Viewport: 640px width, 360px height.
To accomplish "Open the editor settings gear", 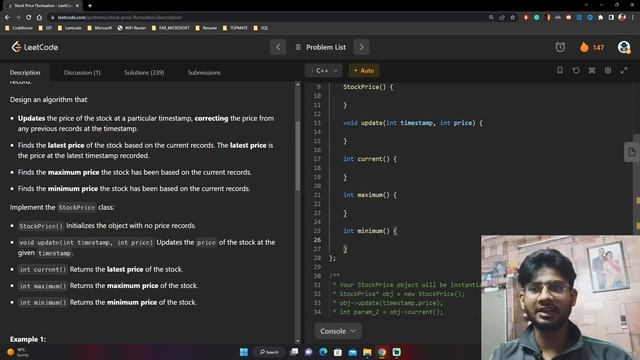I will [x=608, y=70].
